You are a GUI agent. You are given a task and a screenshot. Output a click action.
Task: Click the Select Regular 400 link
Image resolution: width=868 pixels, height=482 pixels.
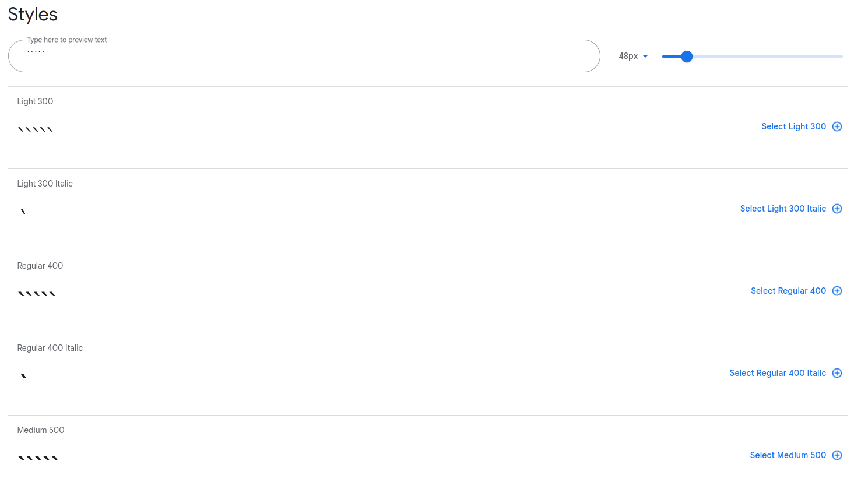pos(788,291)
